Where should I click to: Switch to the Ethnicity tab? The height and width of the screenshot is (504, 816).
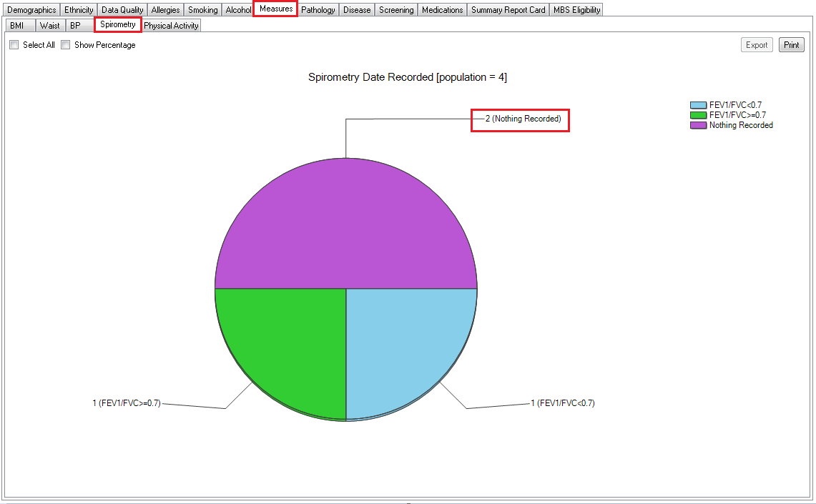click(79, 10)
